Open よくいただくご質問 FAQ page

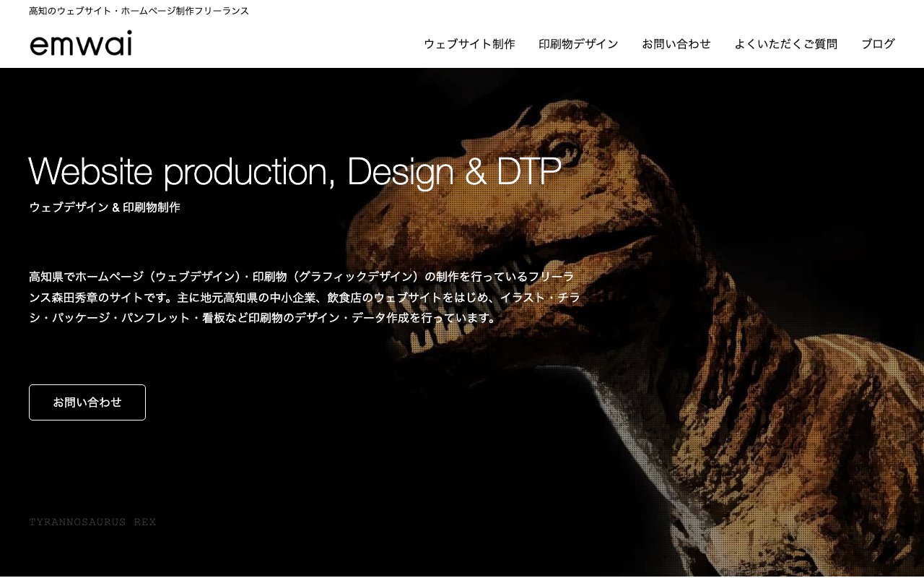point(785,44)
